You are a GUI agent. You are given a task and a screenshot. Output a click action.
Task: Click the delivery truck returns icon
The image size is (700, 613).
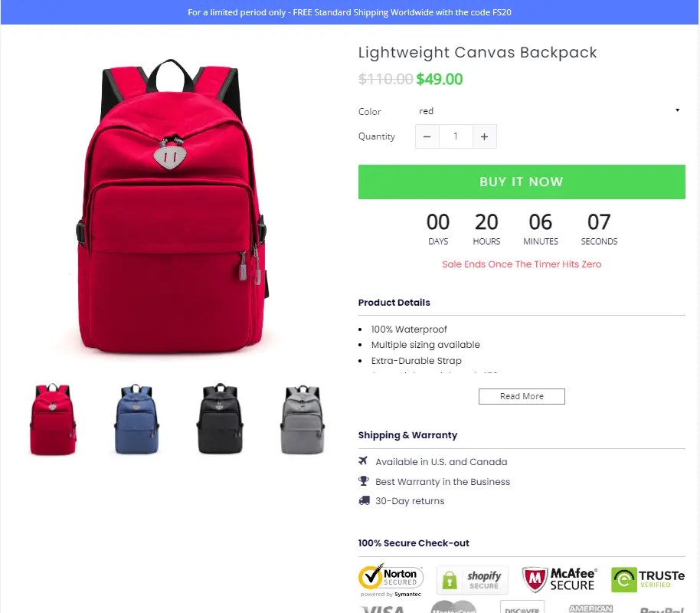(364, 500)
